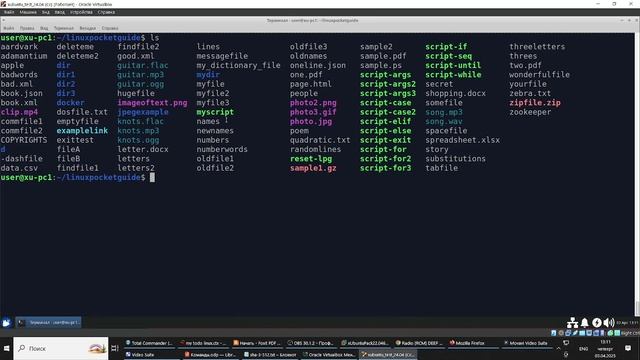Viewport: 640px width, 360px height.
Task: Open terminal Правка menu
Action: tap(27, 28)
